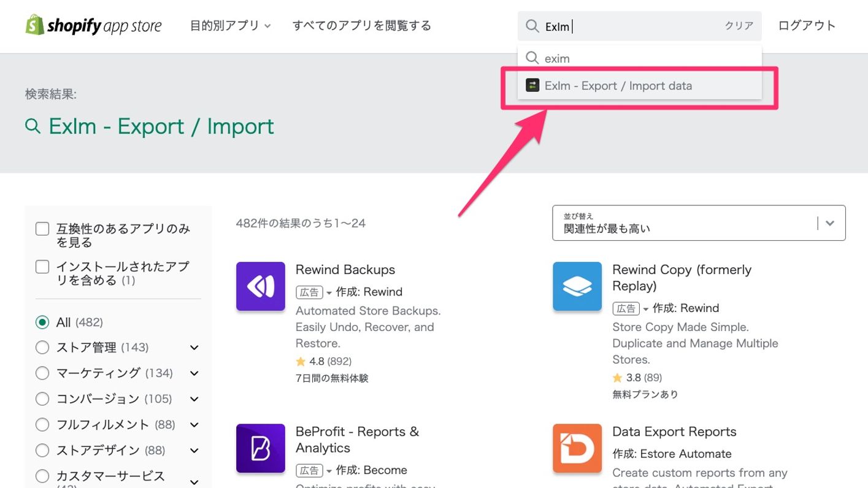
Task: Click the 482件の結果のうち1〜24 result count
Action: point(301,223)
